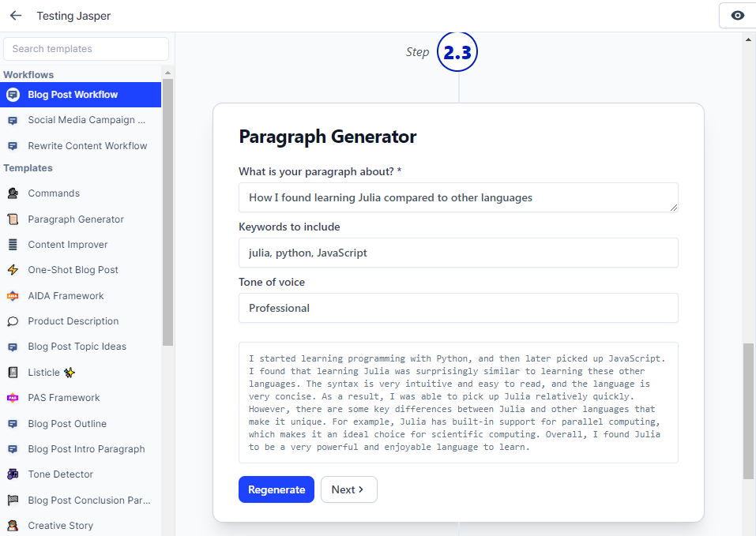The height and width of the screenshot is (536, 756).
Task: Click the Product Description speech bubble icon
Action: pos(13,321)
